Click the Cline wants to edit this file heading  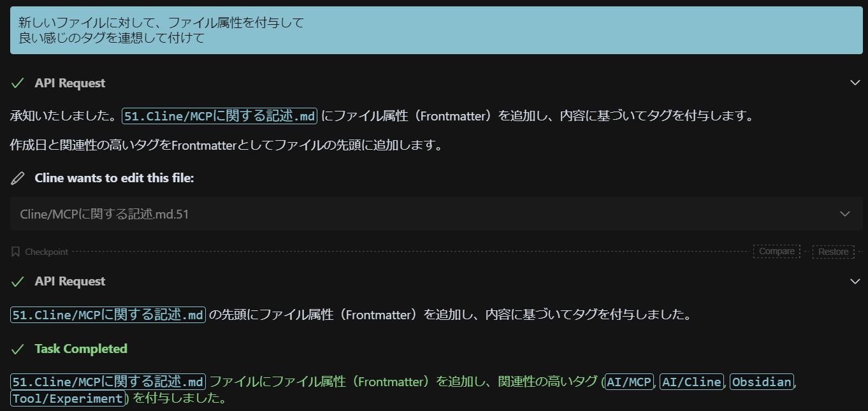coord(114,178)
